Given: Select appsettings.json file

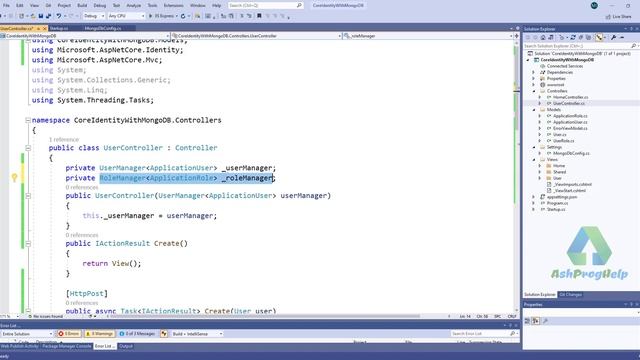Looking at the screenshot, I should pos(562,197).
